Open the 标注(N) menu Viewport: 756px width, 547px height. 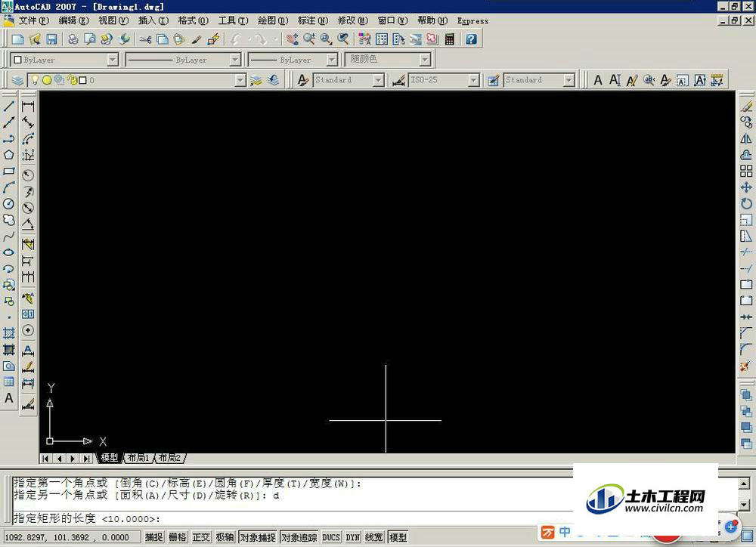[313, 20]
